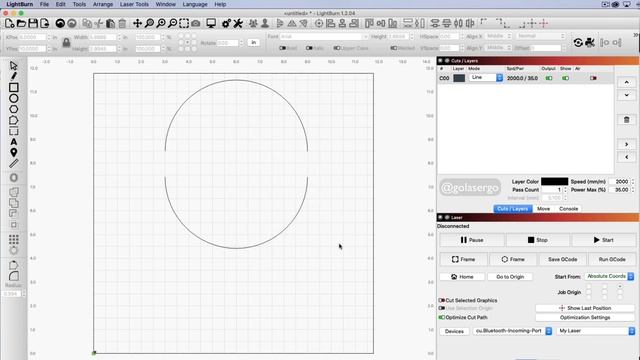Screen dimensions: 640x360
Task: Select the Rectangle tool
Action: click(x=13, y=87)
